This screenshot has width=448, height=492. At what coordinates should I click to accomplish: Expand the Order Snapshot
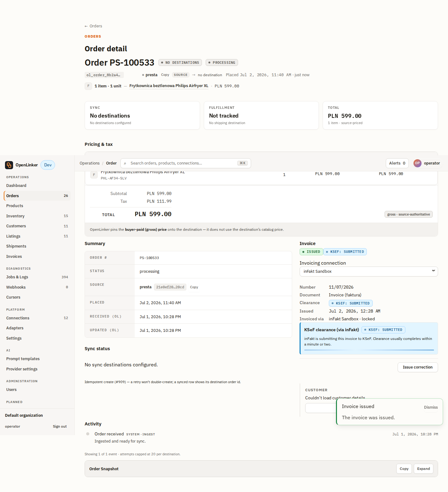pyautogui.click(x=423, y=469)
